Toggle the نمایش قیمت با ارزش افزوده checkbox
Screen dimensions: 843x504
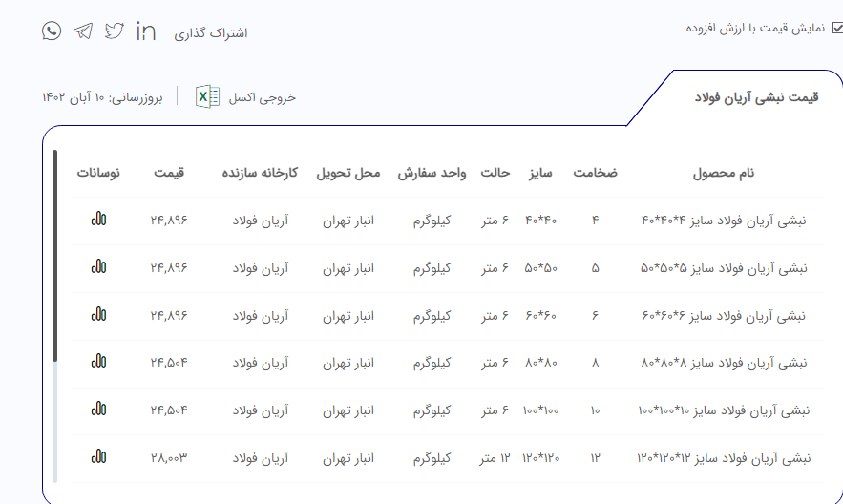[x=837, y=29]
